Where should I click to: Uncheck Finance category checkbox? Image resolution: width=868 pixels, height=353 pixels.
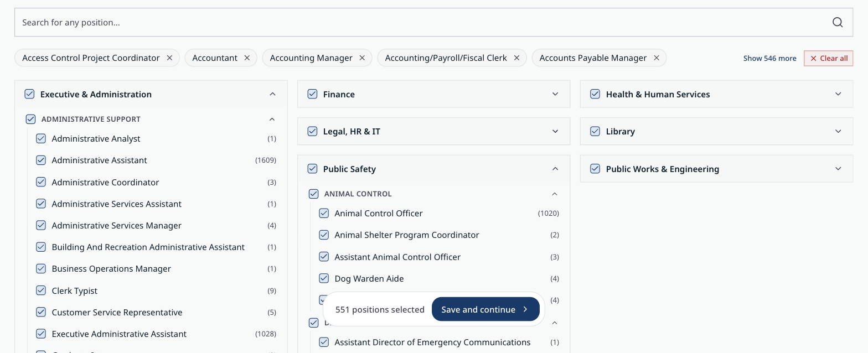coord(312,94)
